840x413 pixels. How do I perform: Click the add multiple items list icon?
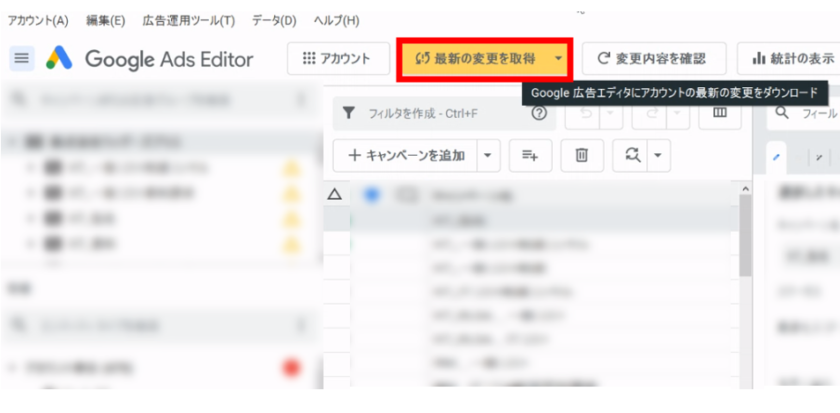click(x=530, y=155)
